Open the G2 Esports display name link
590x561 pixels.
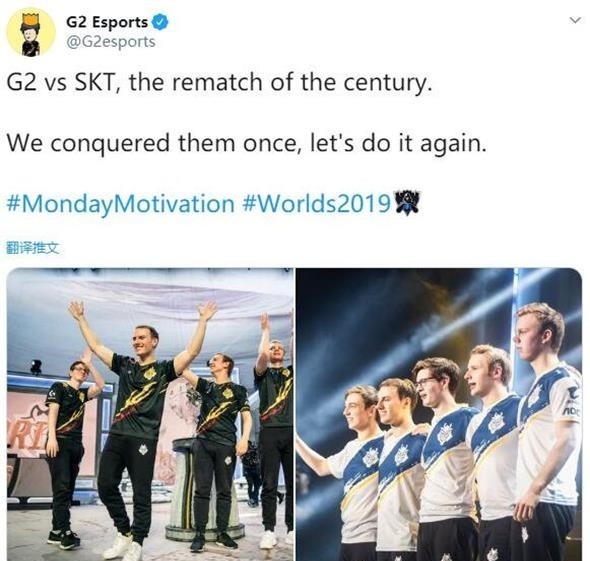coord(107,22)
